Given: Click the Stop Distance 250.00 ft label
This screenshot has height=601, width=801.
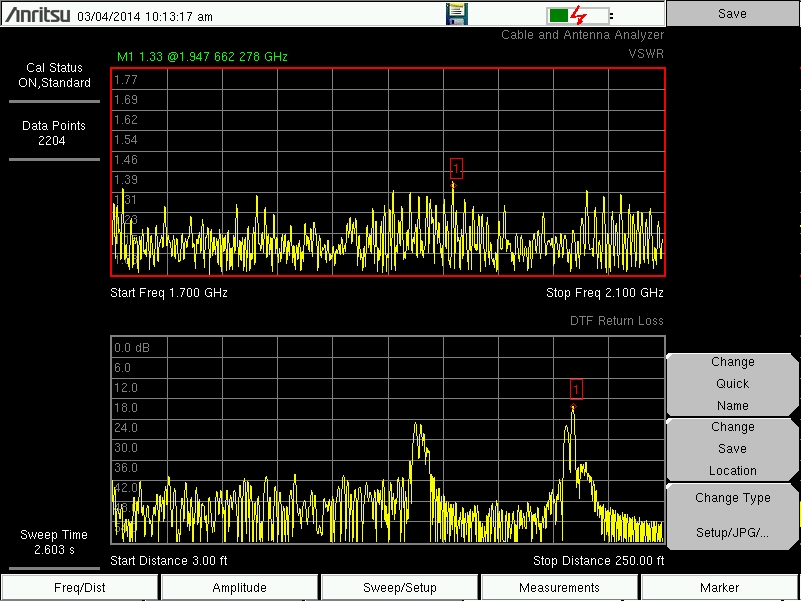Looking at the screenshot, I should pos(598,560).
